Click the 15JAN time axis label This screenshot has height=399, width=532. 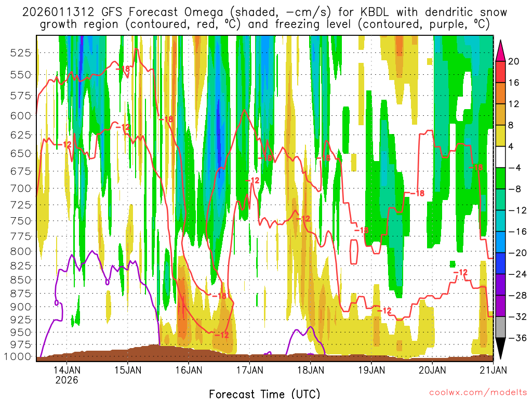pyautogui.click(x=128, y=370)
